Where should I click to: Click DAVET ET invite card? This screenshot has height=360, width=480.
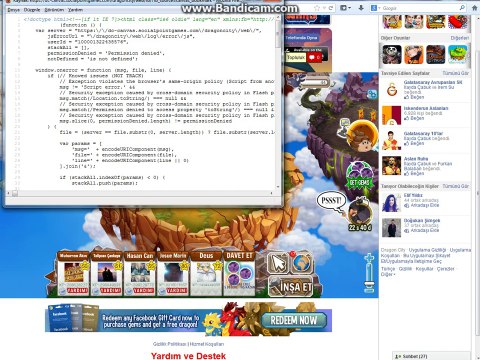click(x=239, y=274)
